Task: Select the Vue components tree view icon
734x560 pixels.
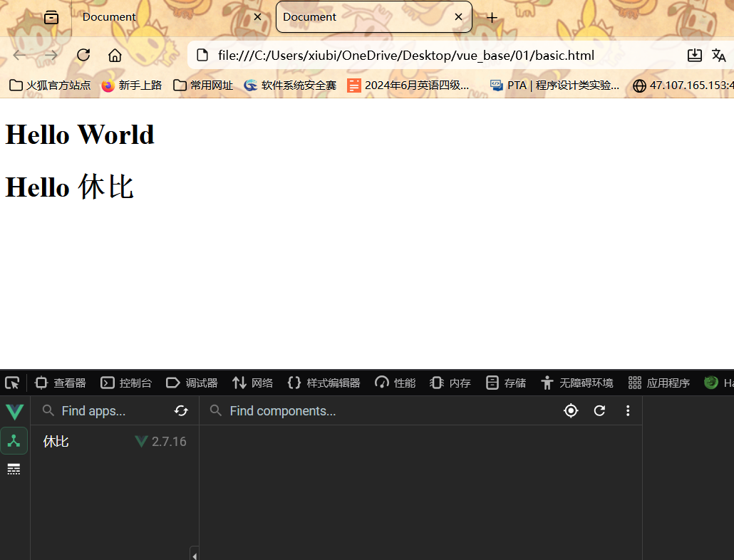Action: pyautogui.click(x=14, y=441)
